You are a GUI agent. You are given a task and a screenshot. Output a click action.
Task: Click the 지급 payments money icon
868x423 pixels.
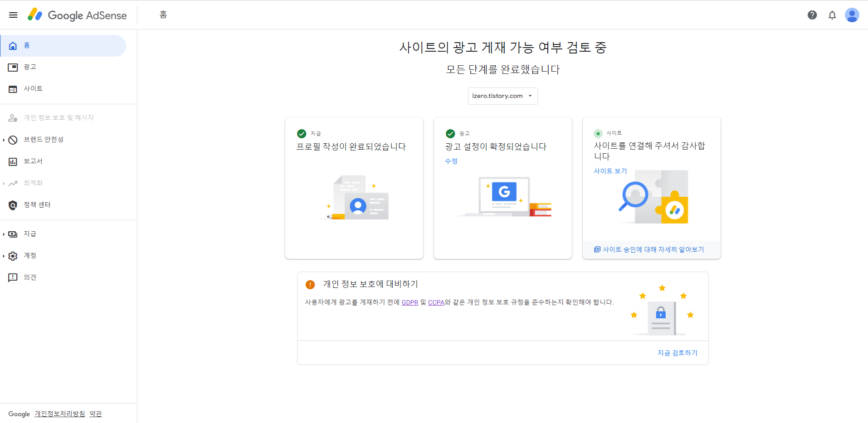click(13, 234)
